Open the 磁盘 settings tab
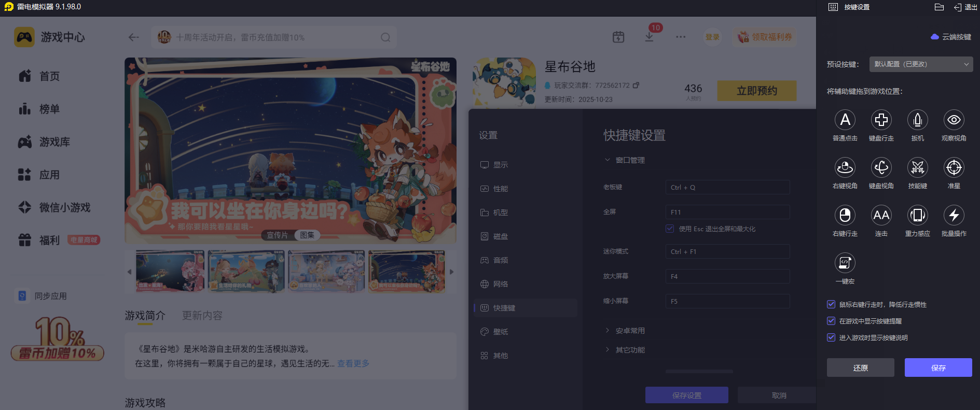980x410 pixels. 526,236
